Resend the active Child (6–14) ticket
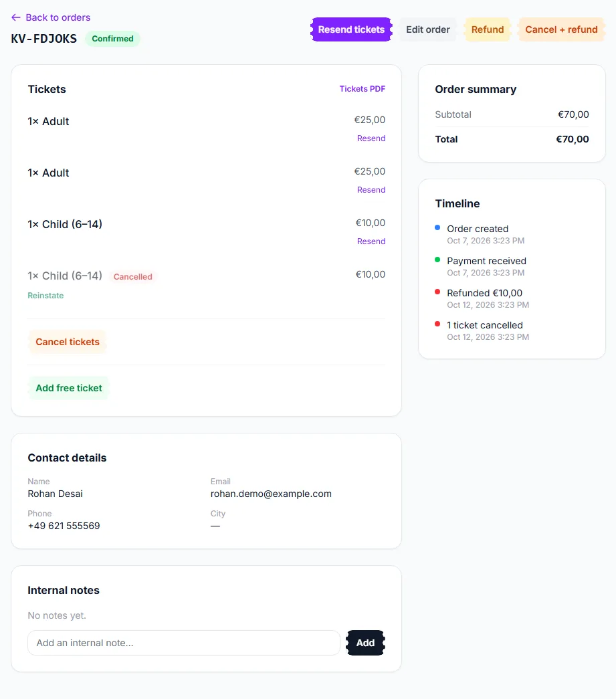The image size is (616, 699). [x=371, y=241]
